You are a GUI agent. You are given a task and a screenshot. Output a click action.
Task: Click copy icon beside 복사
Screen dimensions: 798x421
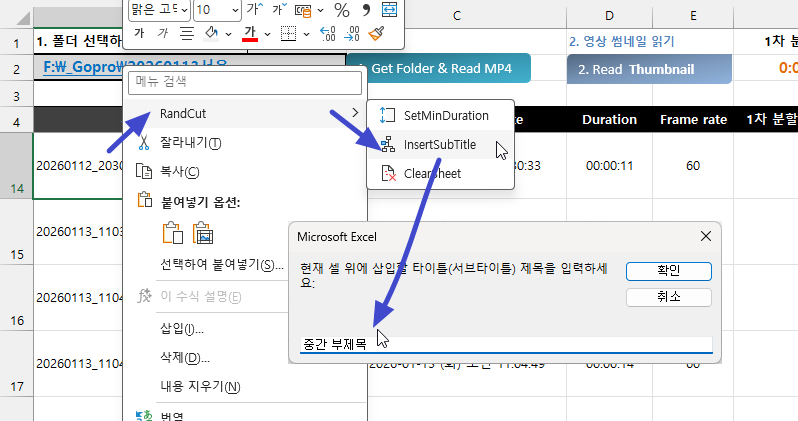144,172
